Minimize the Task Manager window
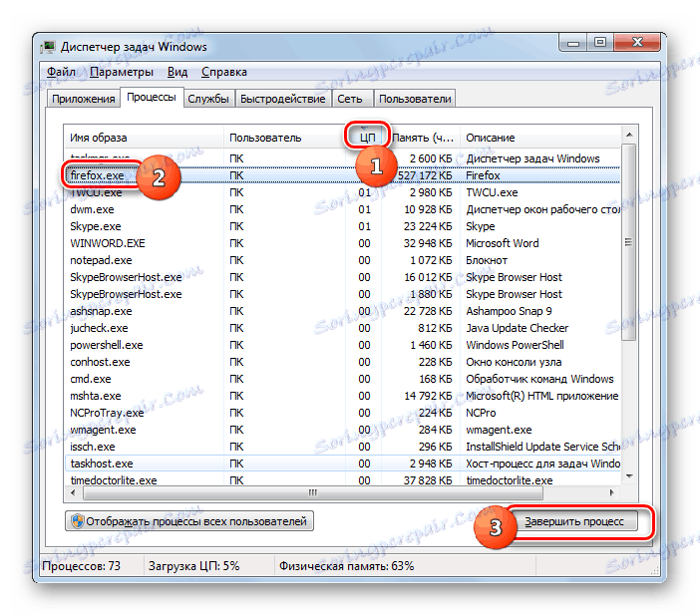Viewport: 700px width, 616px height. click(x=573, y=43)
